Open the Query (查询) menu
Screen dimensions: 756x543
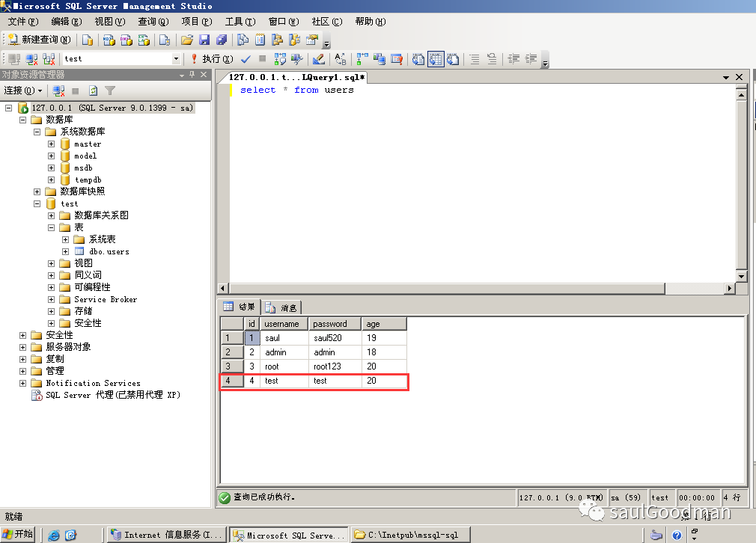tap(153, 22)
